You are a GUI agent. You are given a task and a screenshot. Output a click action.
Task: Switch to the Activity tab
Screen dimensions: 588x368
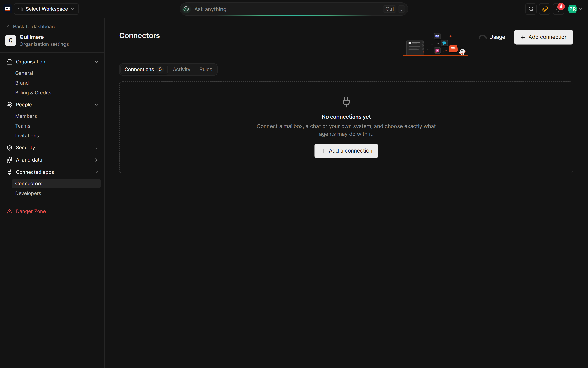pyautogui.click(x=182, y=70)
